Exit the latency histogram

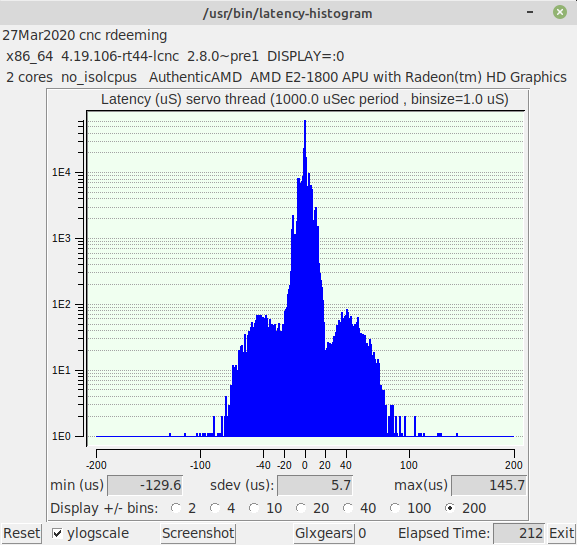tap(562, 533)
